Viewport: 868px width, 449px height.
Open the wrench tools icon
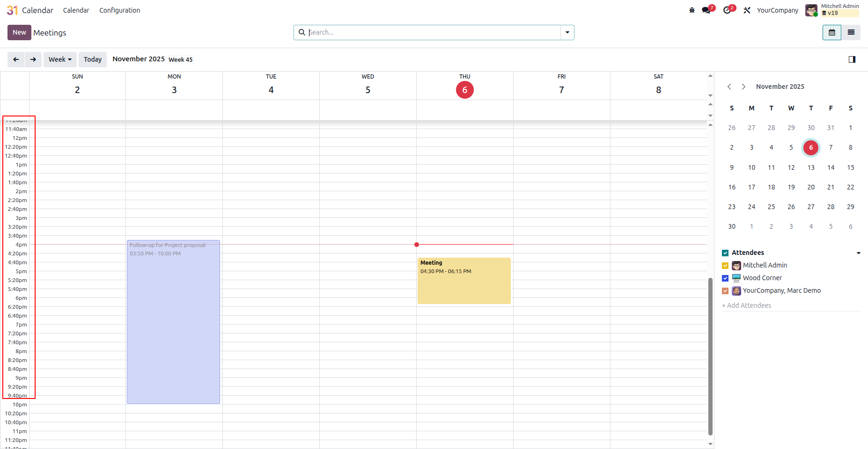(747, 10)
